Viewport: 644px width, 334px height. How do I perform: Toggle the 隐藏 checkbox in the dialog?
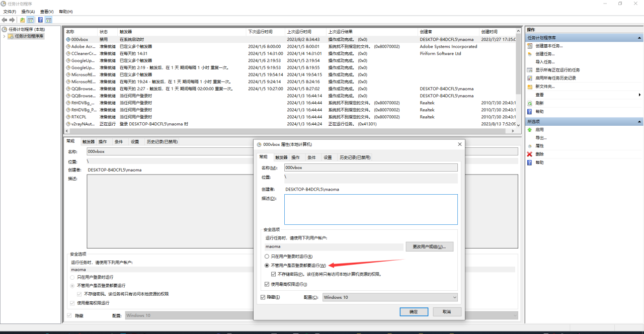click(x=263, y=297)
